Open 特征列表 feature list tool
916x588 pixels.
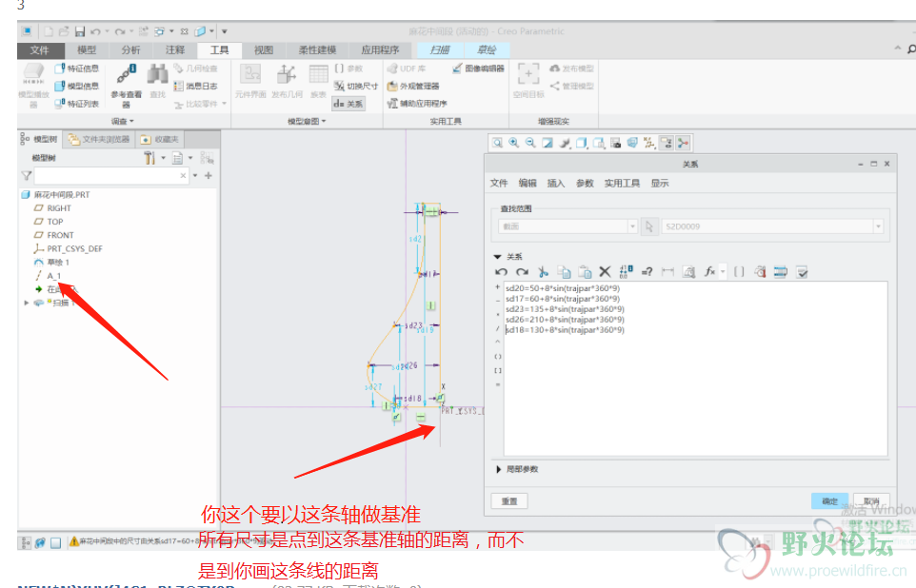click(x=76, y=104)
